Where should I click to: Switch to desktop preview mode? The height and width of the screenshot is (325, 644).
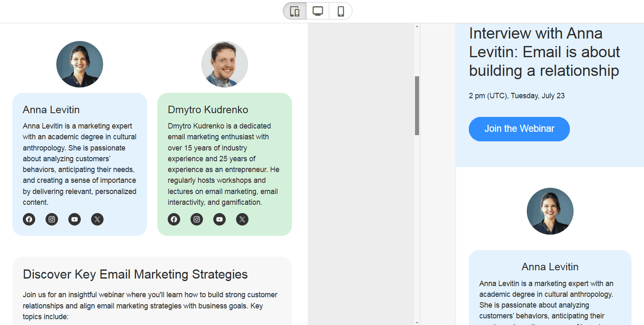point(317,11)
